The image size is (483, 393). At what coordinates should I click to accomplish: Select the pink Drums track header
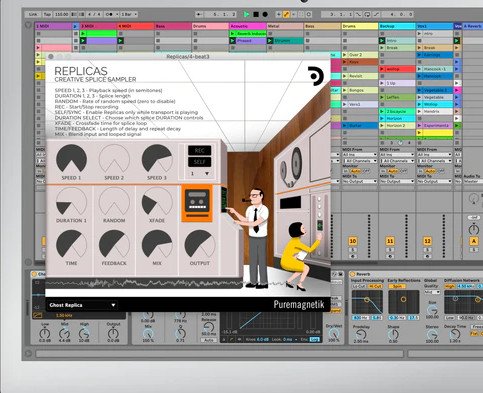[x=210, y=26]
